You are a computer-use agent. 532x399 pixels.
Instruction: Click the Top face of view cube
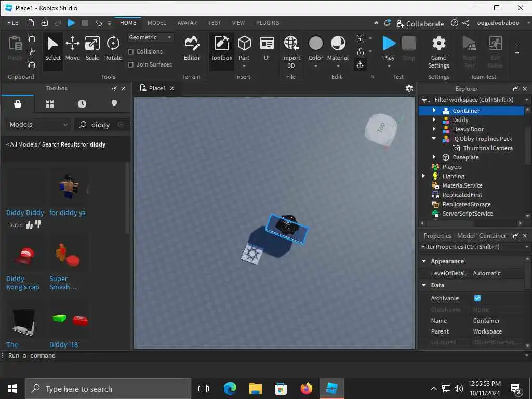pos(381,128)
